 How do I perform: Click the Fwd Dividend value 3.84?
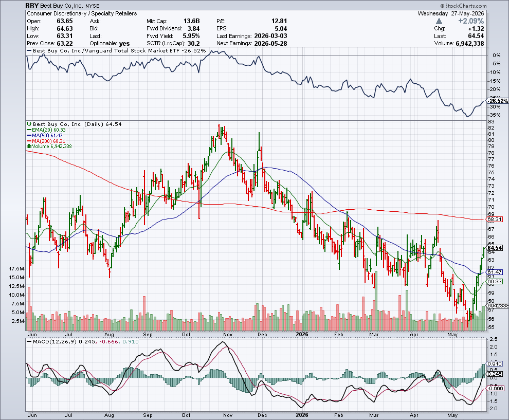tap(193, 29)
